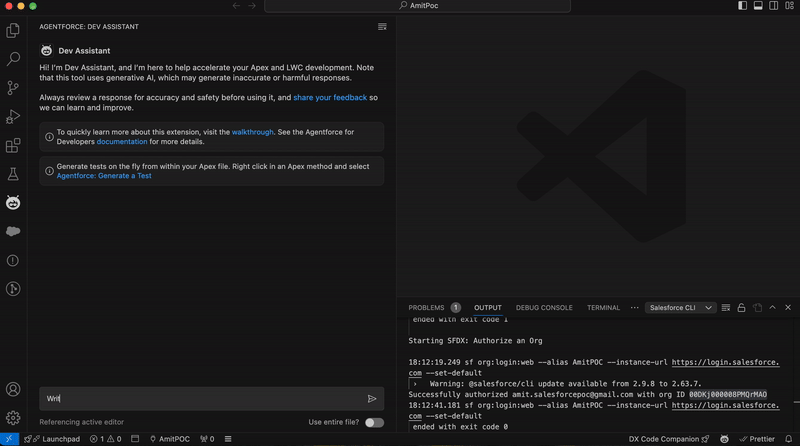Toggle the secondary side bar layout icon

click(x=774, y=6)
